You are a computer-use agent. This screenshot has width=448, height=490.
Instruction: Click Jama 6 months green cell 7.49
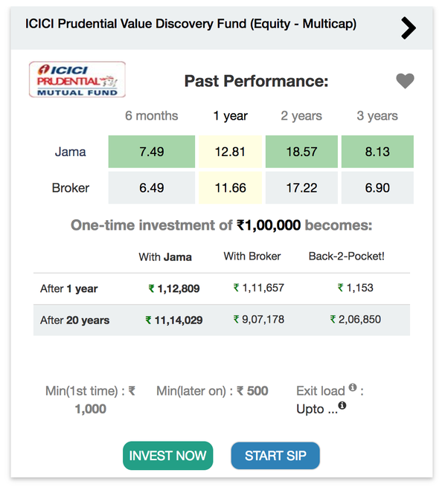click(152, 152)
